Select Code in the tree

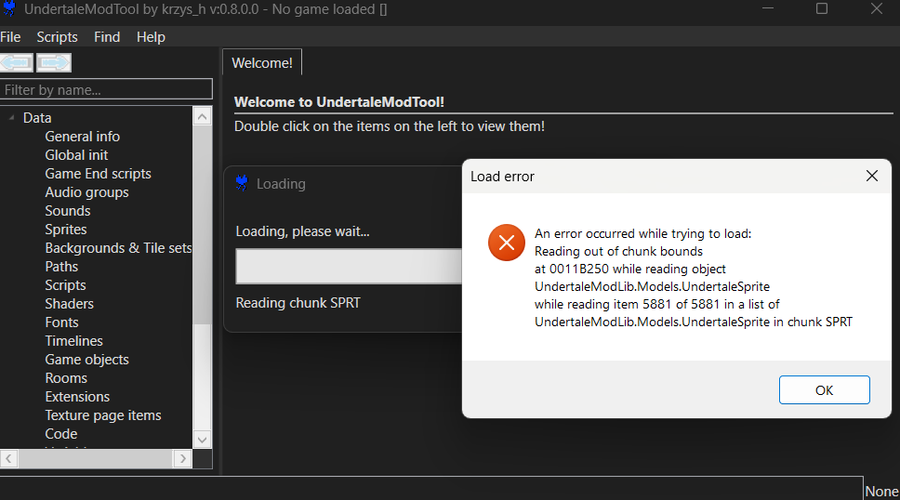(61, 433)
